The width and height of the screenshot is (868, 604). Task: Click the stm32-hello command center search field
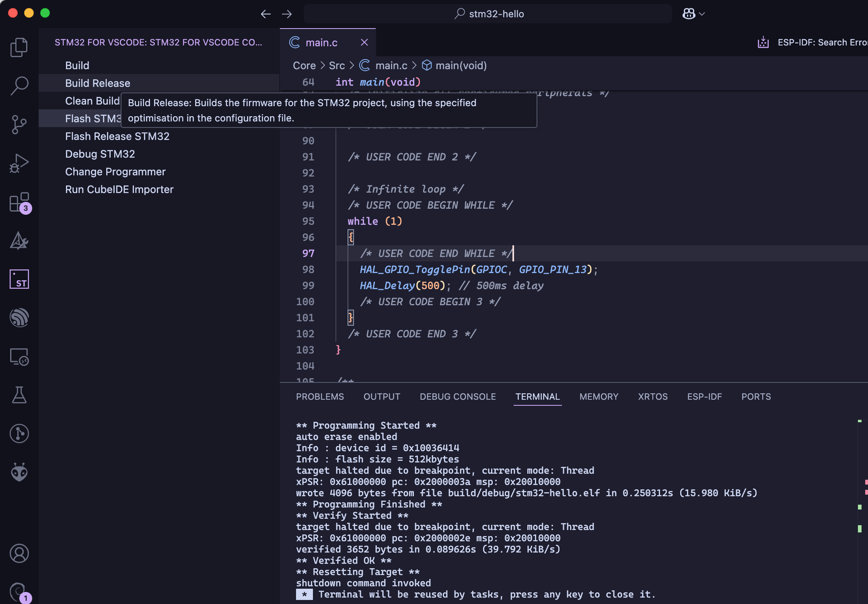pos(487,14)
